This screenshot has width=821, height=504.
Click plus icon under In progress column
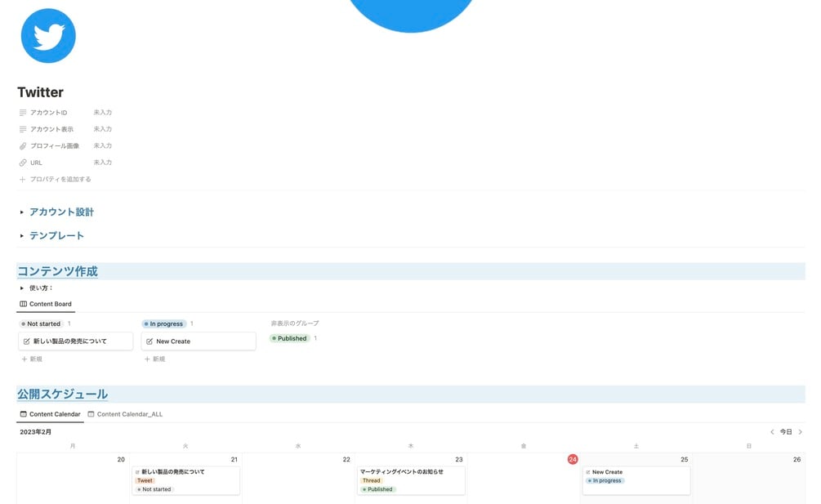147,359
